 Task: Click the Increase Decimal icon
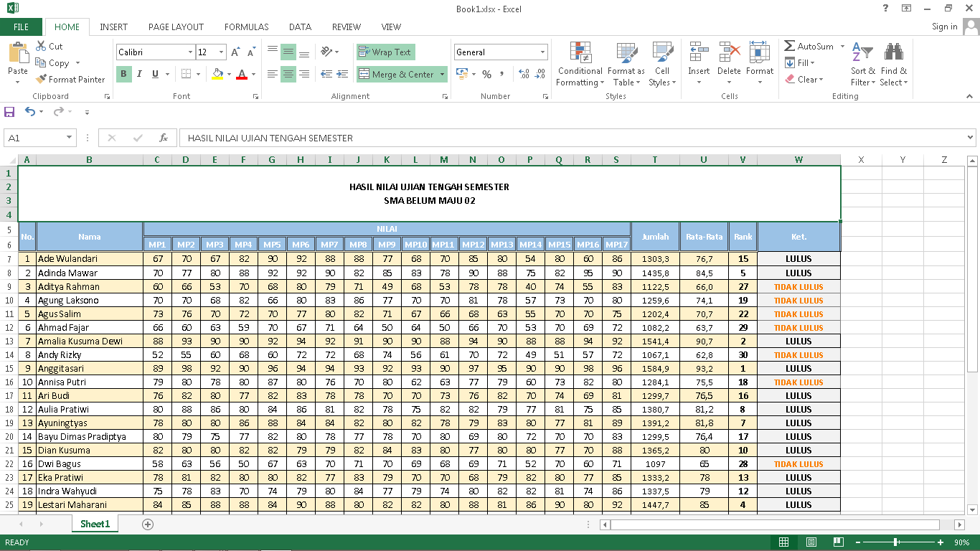[x=522, y=73]
